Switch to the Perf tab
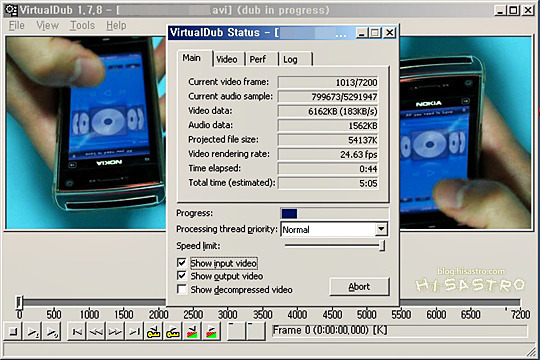 coord(262,60)
